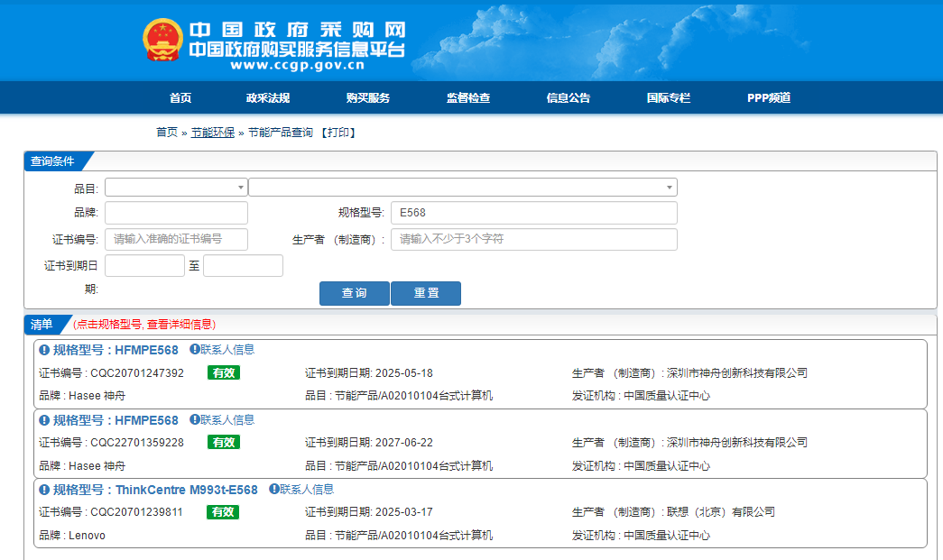The height and width of the screenshot is (560, 943).
Task: Open ThinkCentre M993t-E568 result details
Action: (155, 490)
